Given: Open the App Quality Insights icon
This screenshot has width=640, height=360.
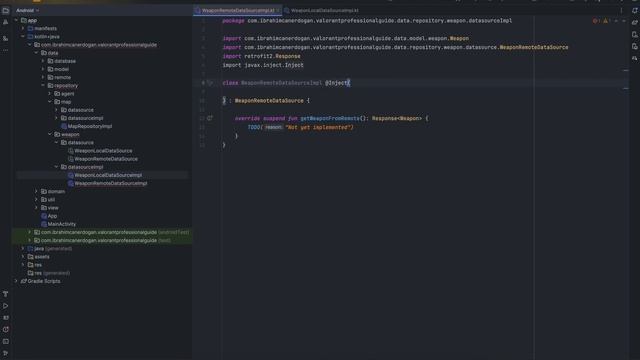Looking at the screenshot, I should (x=5, y=329).
